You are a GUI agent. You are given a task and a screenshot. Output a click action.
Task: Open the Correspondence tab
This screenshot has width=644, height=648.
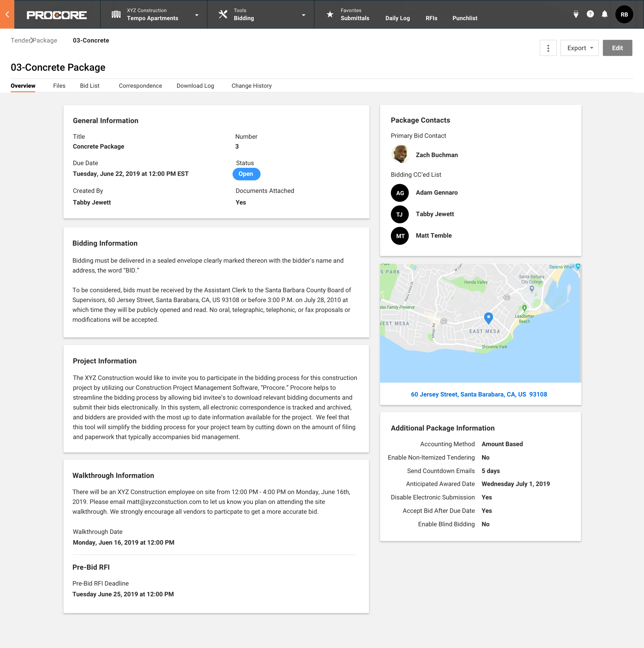coord(140,86)
